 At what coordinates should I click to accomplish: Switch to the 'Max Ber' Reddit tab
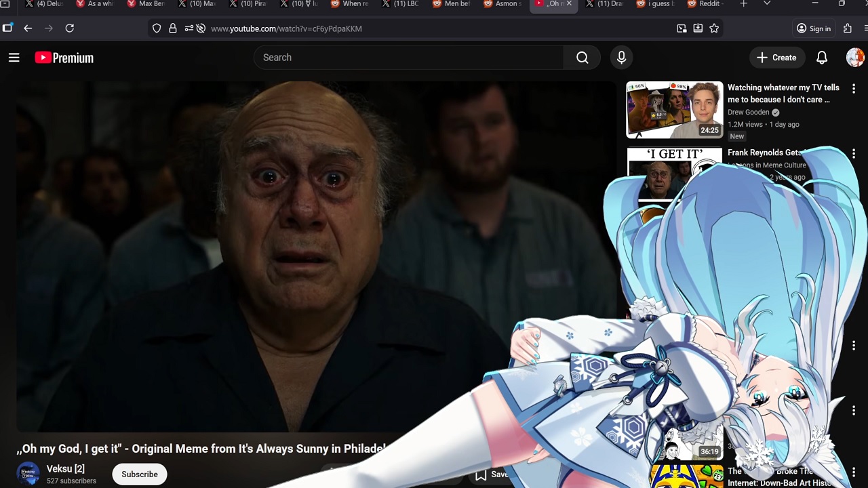point(145,4)
